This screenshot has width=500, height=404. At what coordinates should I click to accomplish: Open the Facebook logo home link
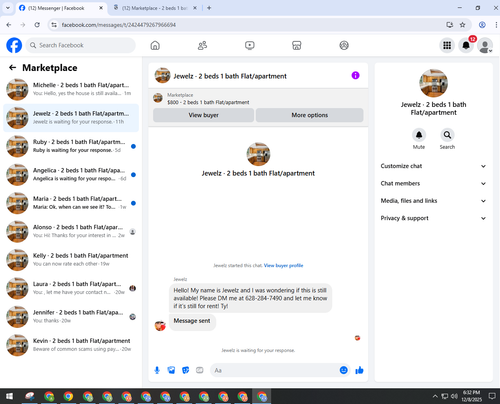(14, 45)
